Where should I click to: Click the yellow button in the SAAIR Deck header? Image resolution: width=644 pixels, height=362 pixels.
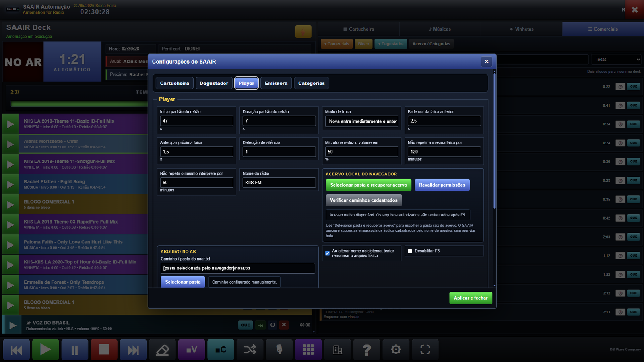[303, 31]
